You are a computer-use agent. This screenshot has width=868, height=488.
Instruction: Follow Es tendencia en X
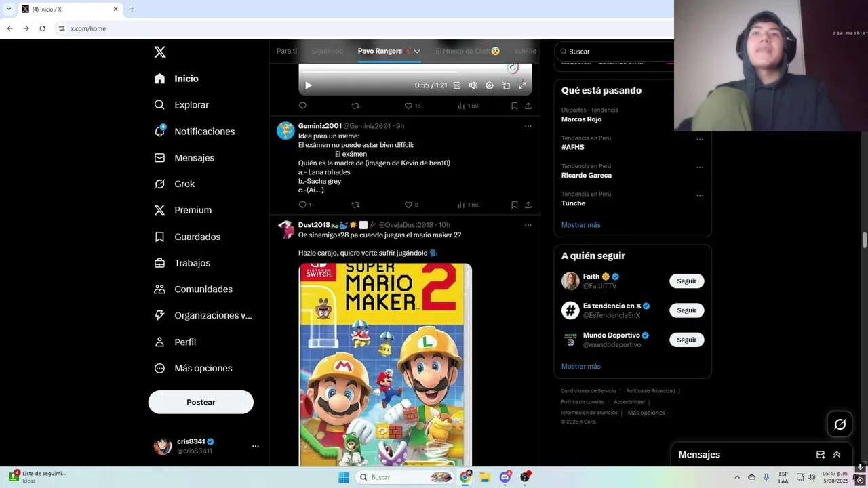click(686, 310)
